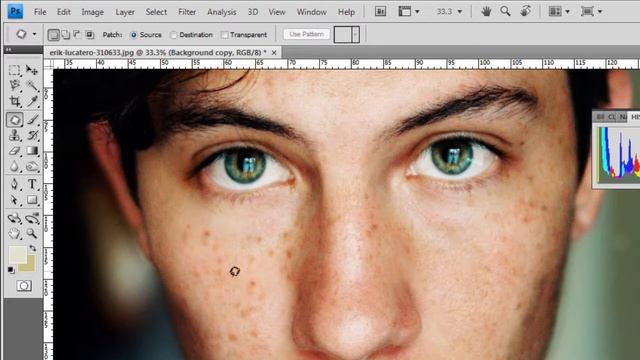Screen dimensions: 640x360
Task: Click the foreground color swatch
Action: tap(18, 254)
